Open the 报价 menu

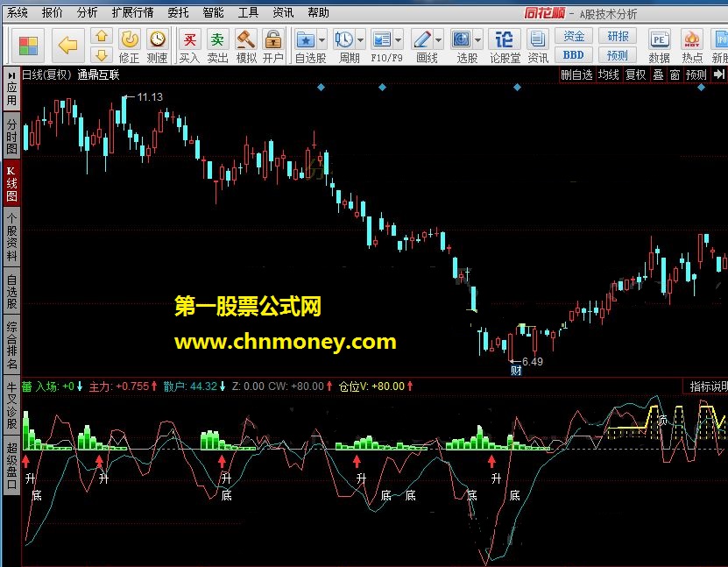coord(52,12)
